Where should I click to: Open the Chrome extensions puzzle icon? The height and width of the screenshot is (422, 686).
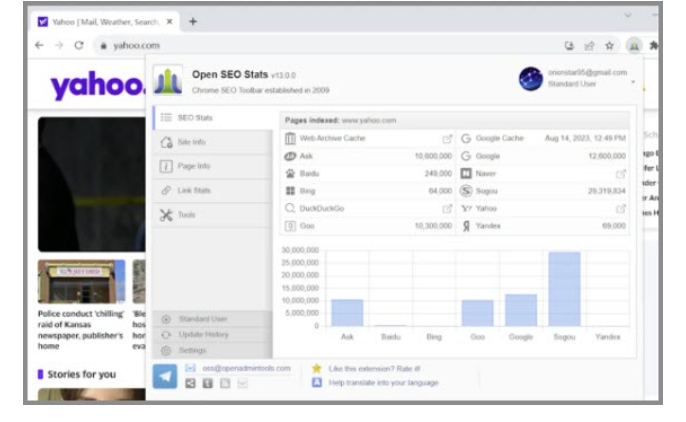[654, 45]
